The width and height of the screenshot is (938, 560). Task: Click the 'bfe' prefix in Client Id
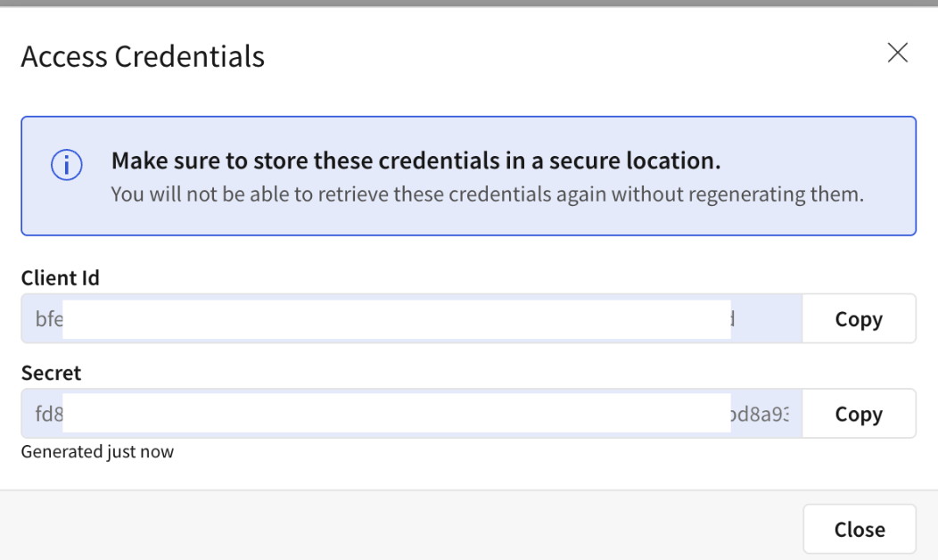coord(49,319)
